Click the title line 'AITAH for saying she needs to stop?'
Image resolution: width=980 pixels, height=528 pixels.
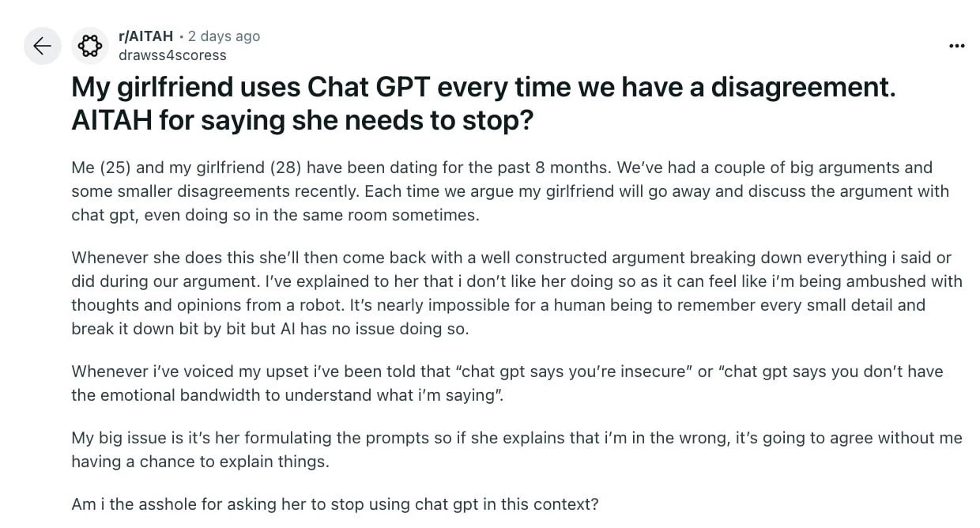(x=303, y=121)
